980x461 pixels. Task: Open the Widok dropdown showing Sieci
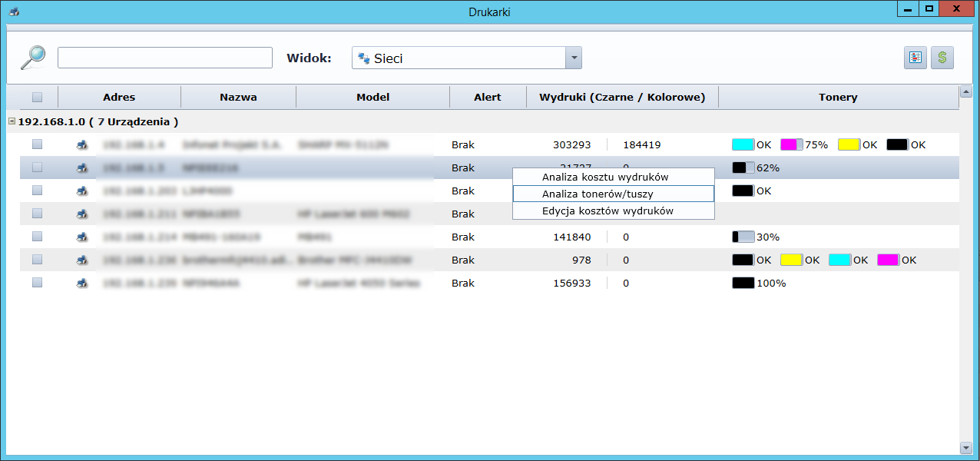coord(459,58)
